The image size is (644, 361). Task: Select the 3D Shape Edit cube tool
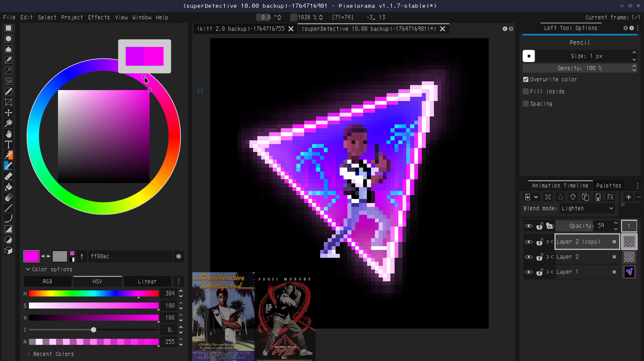[8, 250]
